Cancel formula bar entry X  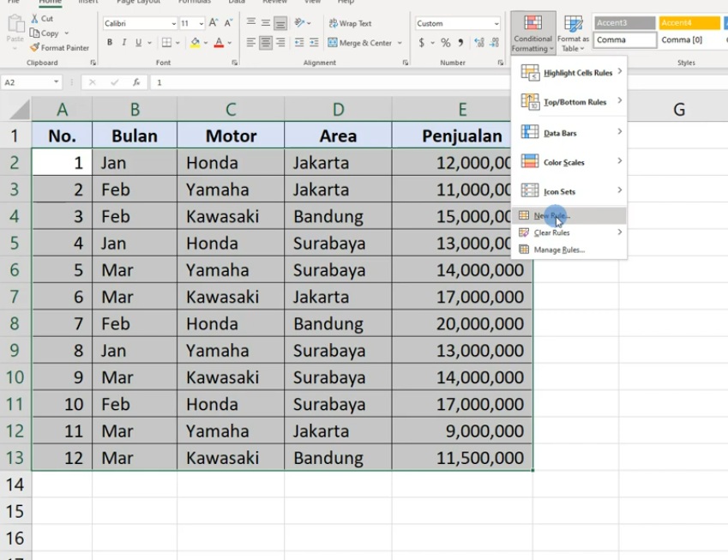pos(93,82)
